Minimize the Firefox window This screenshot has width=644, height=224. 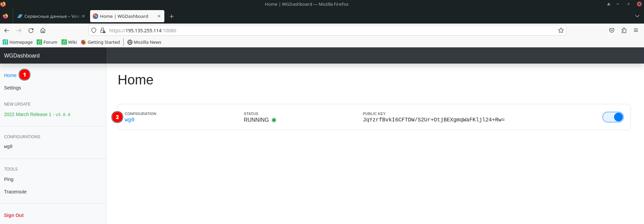pyautogui.click(x=618, y=4)
